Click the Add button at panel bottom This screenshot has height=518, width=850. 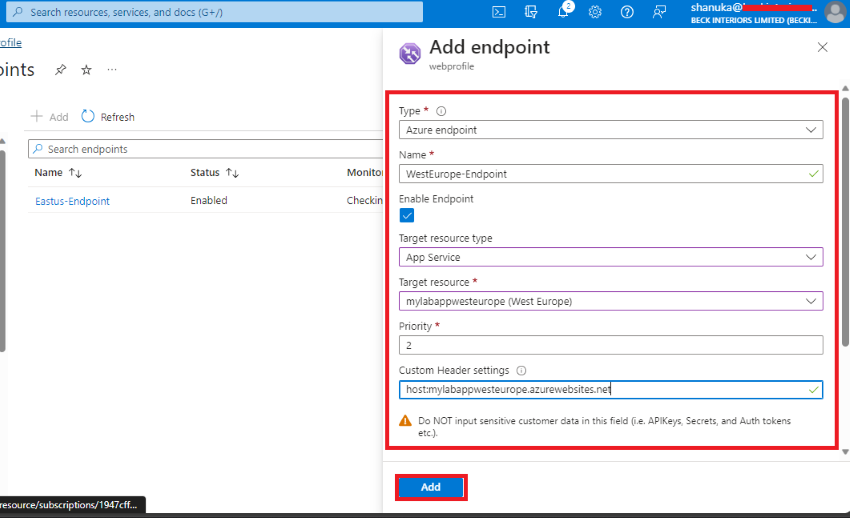(x=431, y=487)
